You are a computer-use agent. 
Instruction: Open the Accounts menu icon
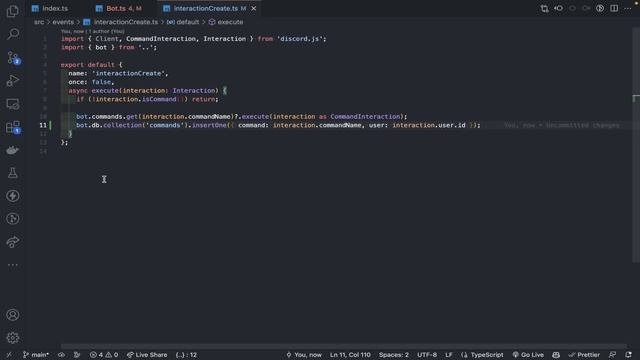pos(13,315)
